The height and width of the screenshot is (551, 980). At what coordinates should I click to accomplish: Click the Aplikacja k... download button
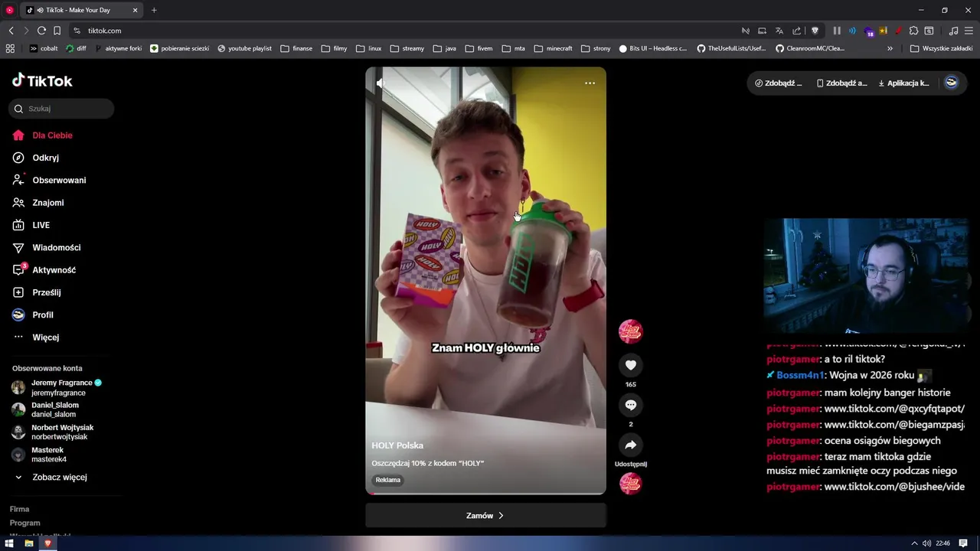[903, 83]
